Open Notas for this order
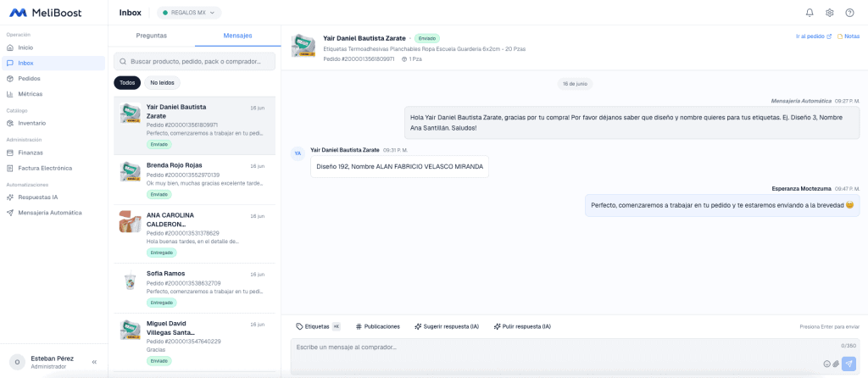The height and width of the screenshot is (378, 868). pyautogui.click(x=849, y=36)
